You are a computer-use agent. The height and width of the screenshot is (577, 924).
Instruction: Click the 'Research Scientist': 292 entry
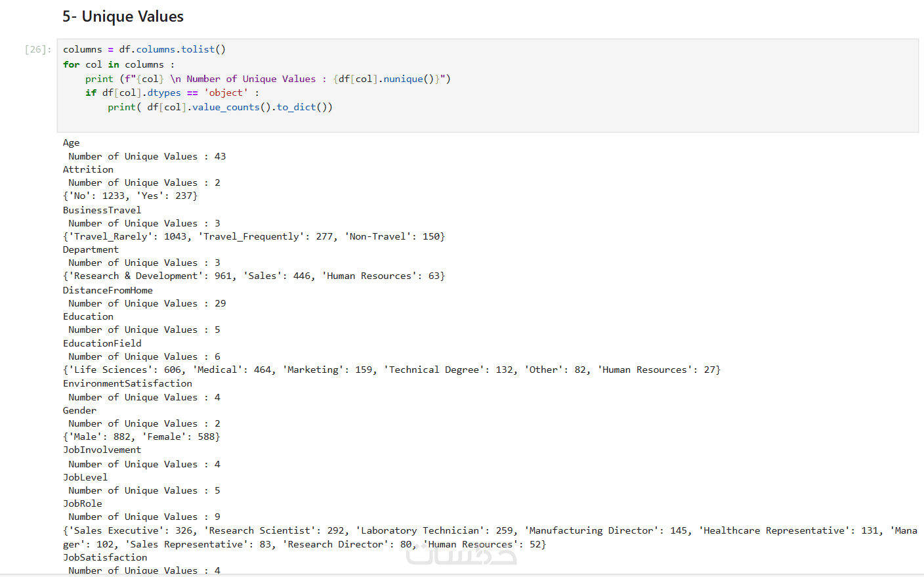pos(274,530)
